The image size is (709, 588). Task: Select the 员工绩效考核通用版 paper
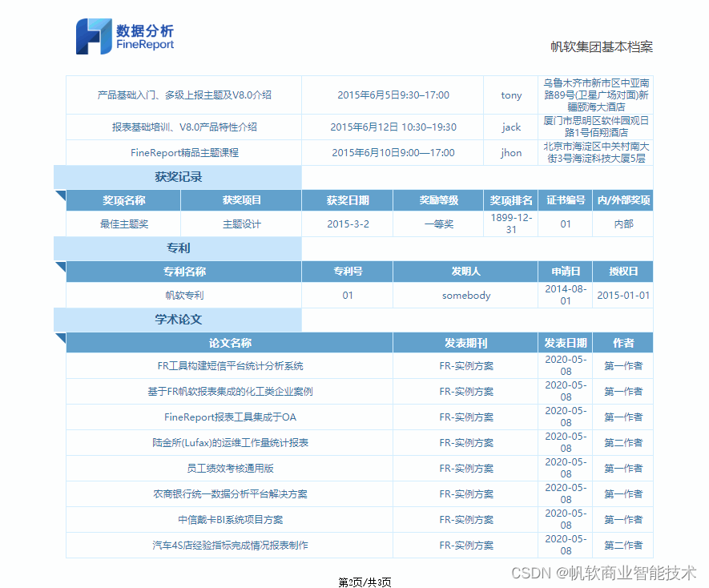coord(230,468)
